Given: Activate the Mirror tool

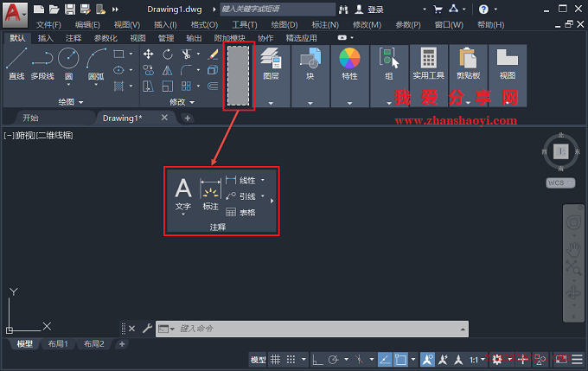Looking at the screenshot, I should coord(168,70).
